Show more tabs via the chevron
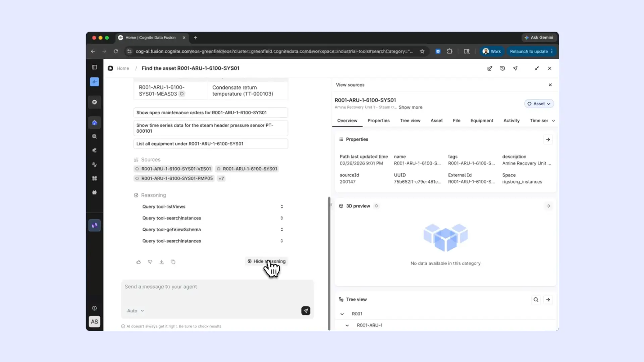The width and height of the screenshot is (644, 362). (x=553, y=121)
